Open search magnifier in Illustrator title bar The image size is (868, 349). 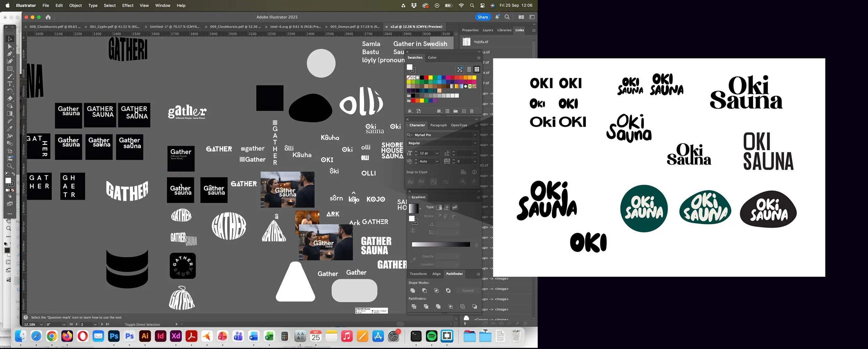click(507, 17)
